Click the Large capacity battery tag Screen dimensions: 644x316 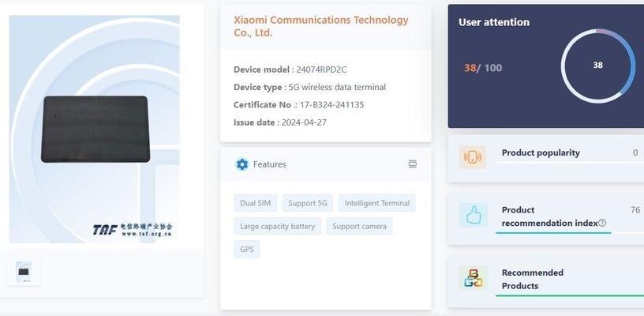click(277, 226)
